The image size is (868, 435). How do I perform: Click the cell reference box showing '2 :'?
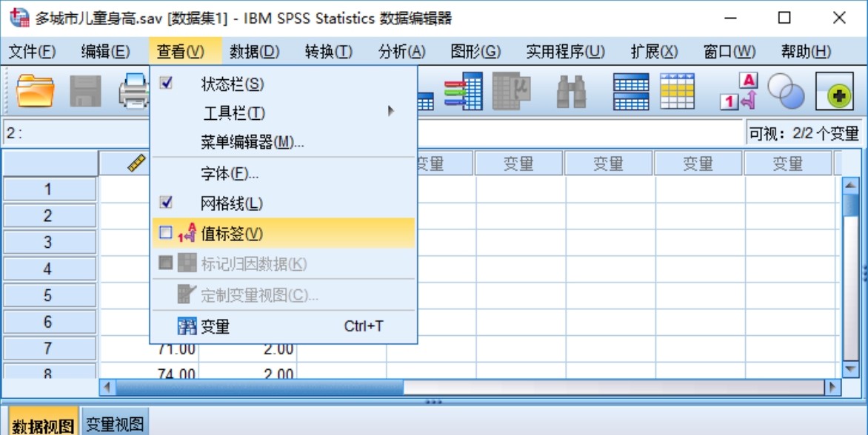(x=76, y=133)
